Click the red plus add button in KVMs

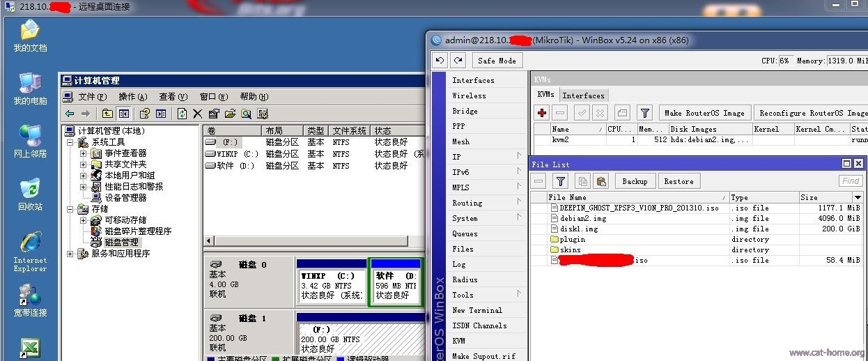click(x=542, y=113)
